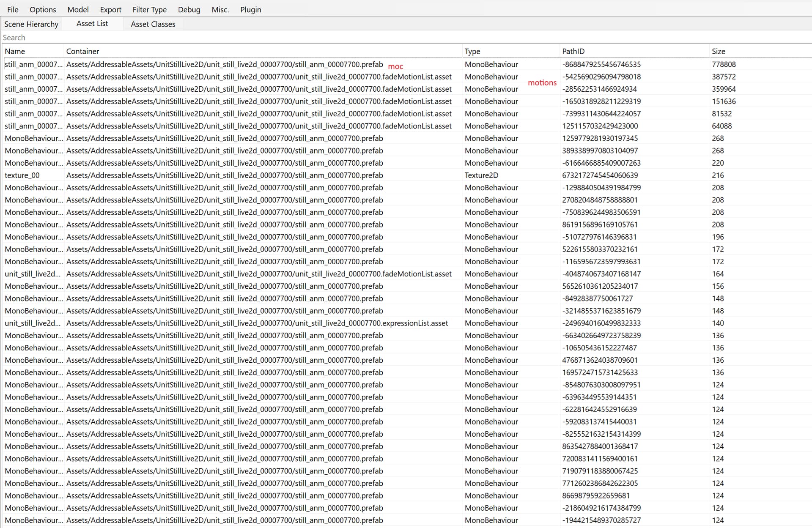Screen dimensions: 812x528
Task: Open the Export menu
Action: coord(110,9)
